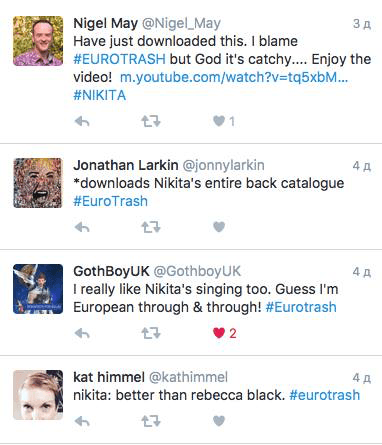Retweet GothBoyUK's tweet
Viewport: 382px width, 445px height.
(x=151, y=333)
